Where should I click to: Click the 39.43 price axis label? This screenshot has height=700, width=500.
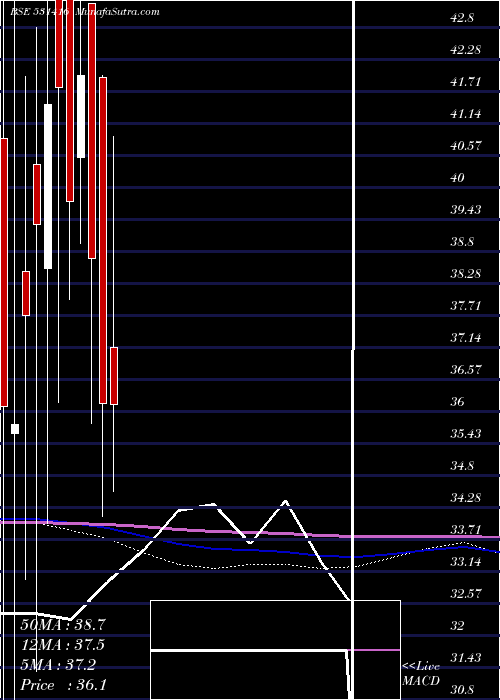(x=466, y=209)
